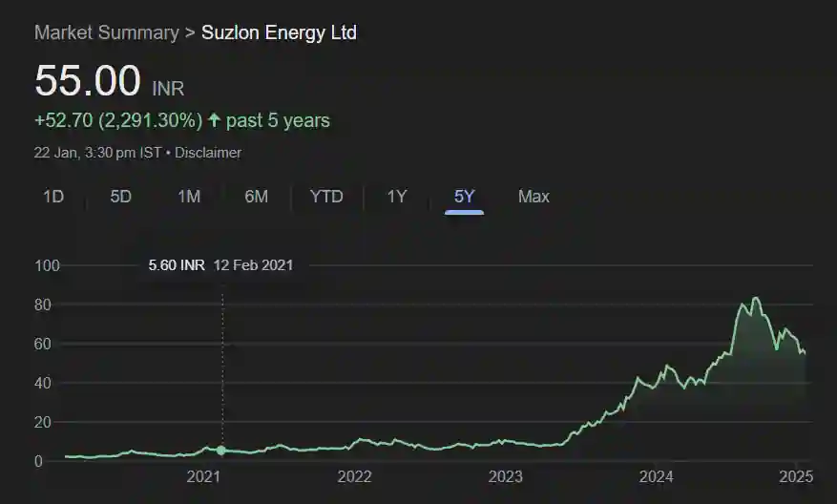The height and width of the screenshot is (504, 837).
Task: Click the 2025 x-axis label
Action: (x=796, y=476)
